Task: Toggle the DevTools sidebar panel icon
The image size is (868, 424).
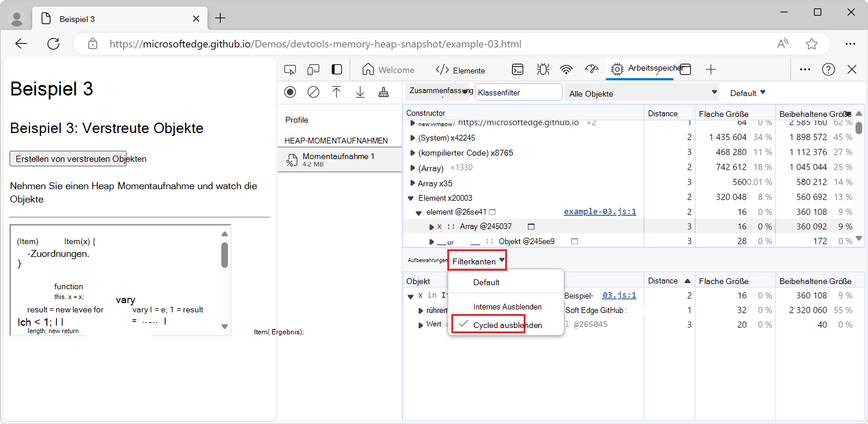Action: pyautogui.click(x=337, y=70)
